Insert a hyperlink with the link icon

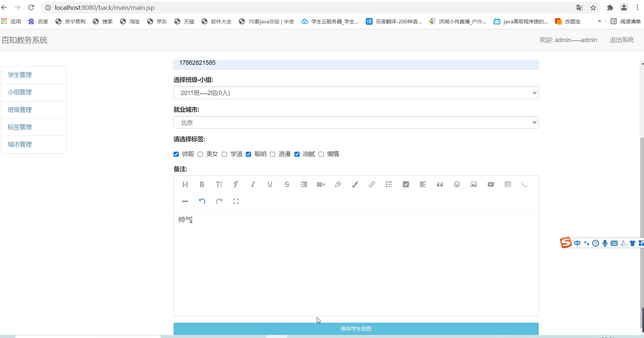372,184
